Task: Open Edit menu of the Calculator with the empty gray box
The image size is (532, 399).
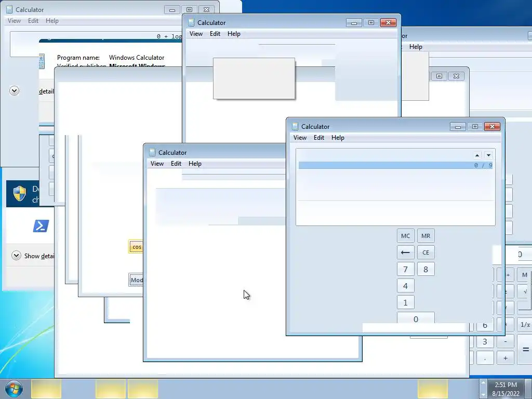Action: click(215, 34)
